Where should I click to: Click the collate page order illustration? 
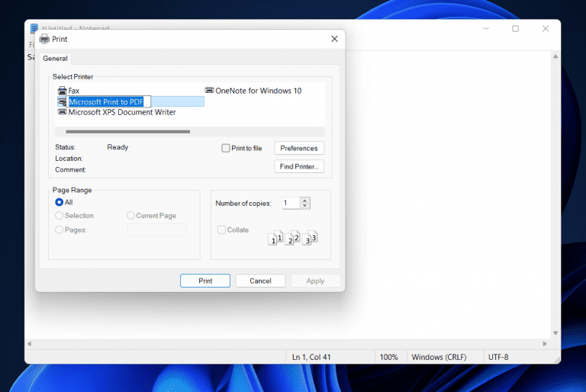(x=292, y=238)
